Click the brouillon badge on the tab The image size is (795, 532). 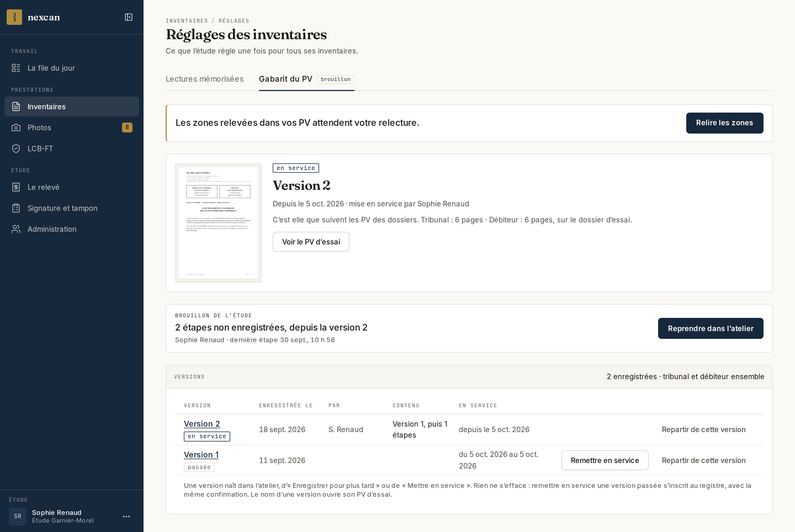336,79
